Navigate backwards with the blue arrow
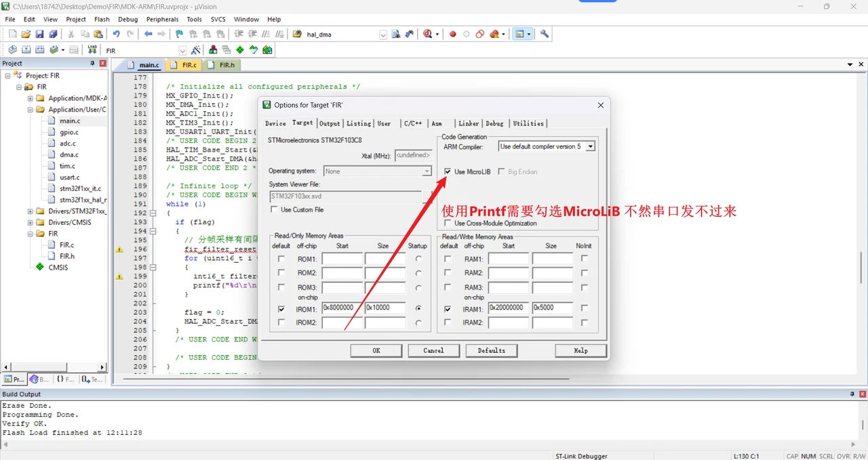Image resolution: width=868 pixels, height=460 pixels. 148,34
